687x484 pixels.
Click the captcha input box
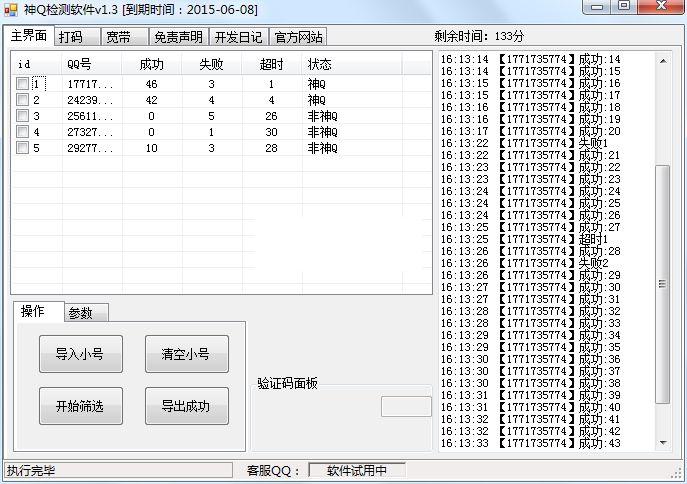(x=406, y=407)
